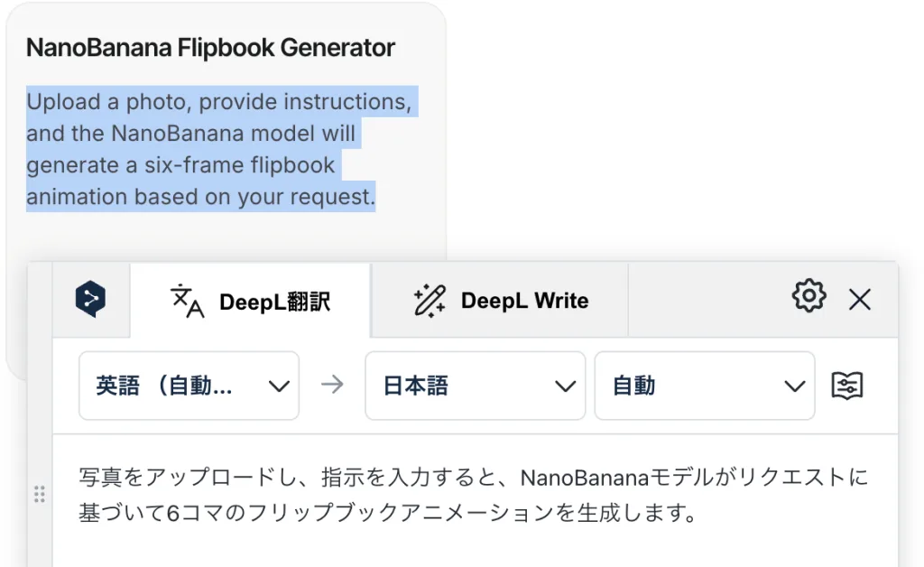The height and width of the screenshot is (567, 924).
Task: Grab the dotted drag handle on popup edge
Action: [39, 494]
